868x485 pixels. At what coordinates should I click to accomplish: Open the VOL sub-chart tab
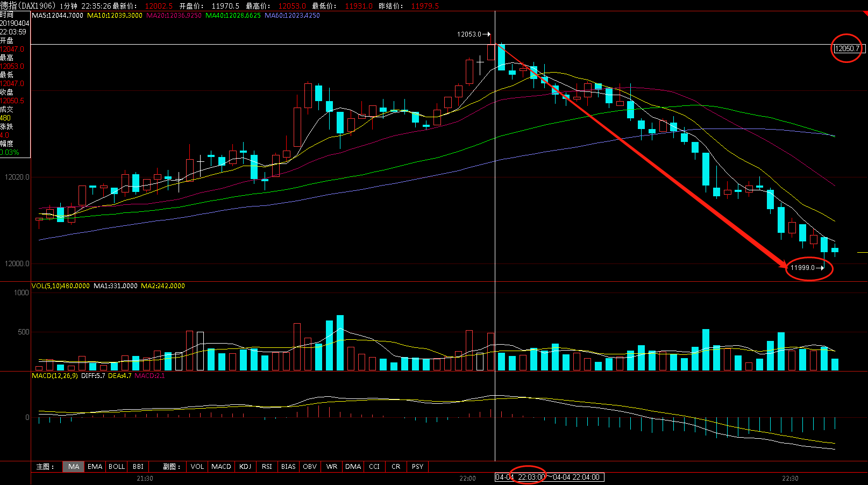[197, 467]
